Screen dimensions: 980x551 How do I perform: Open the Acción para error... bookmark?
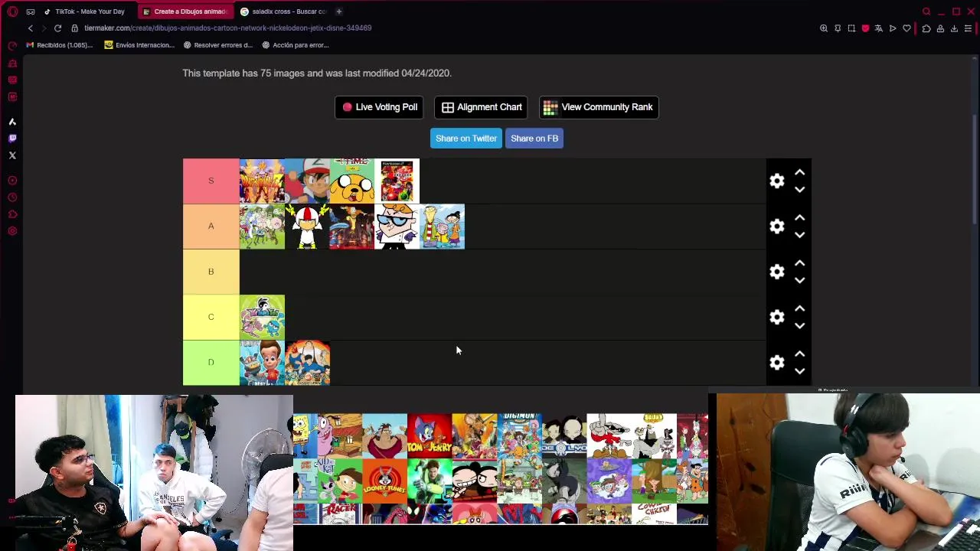click(296, 45)
